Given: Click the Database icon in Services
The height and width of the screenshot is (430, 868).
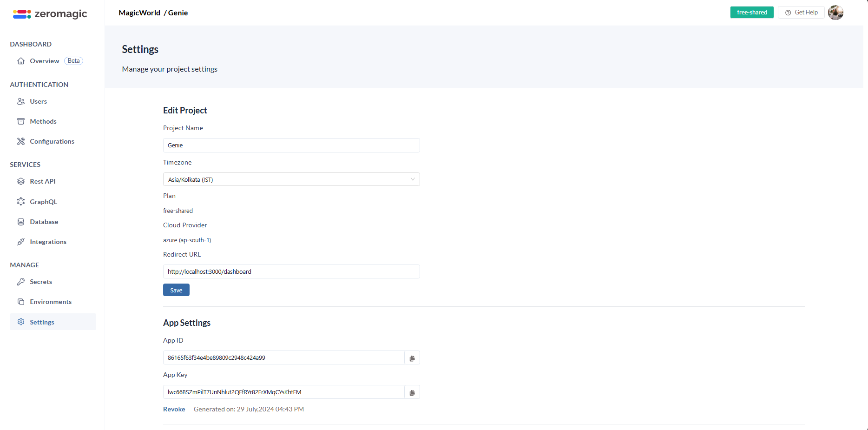Looking at the screenshot, I should tap(21, 222).
